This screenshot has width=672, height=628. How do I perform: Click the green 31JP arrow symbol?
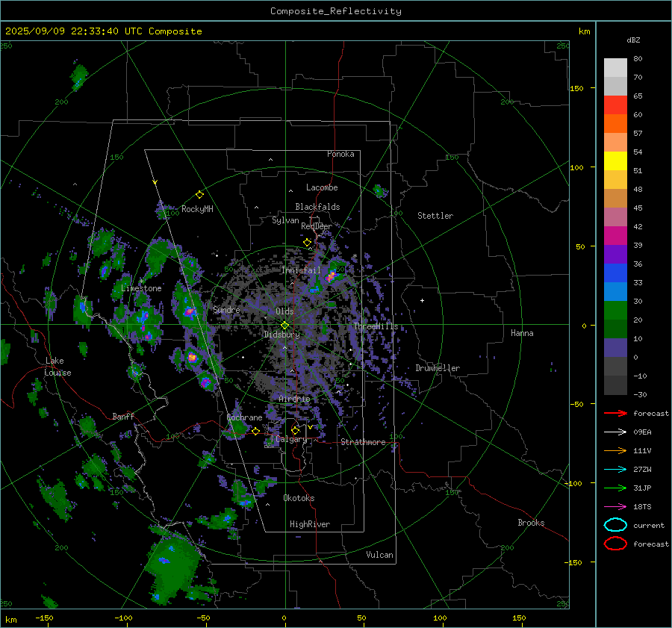[x=615, y=488]
